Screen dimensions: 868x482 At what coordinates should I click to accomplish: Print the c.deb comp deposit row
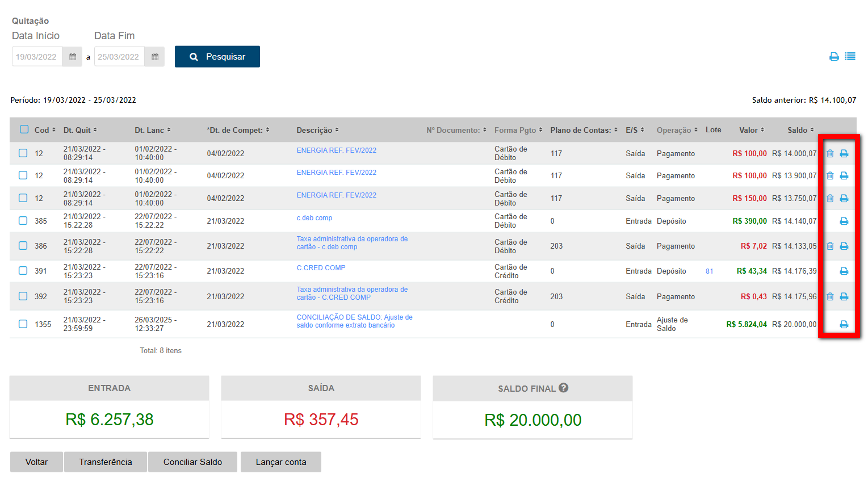(x=844, y=221)
